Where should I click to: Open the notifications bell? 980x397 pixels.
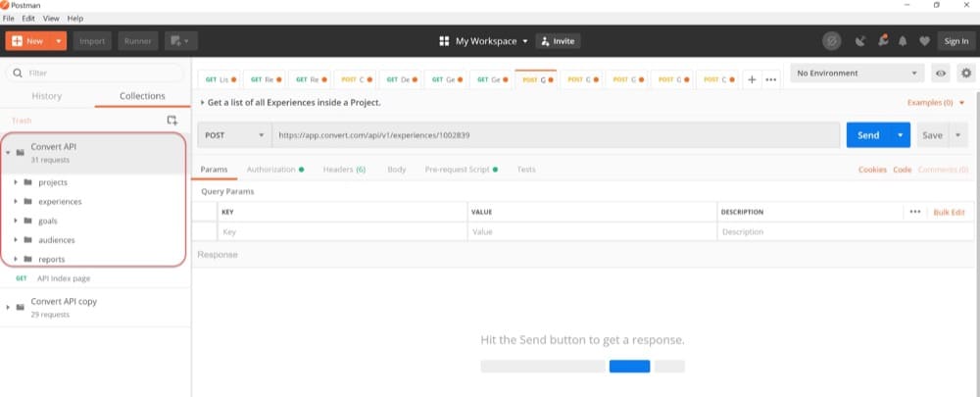coord(903,41)
